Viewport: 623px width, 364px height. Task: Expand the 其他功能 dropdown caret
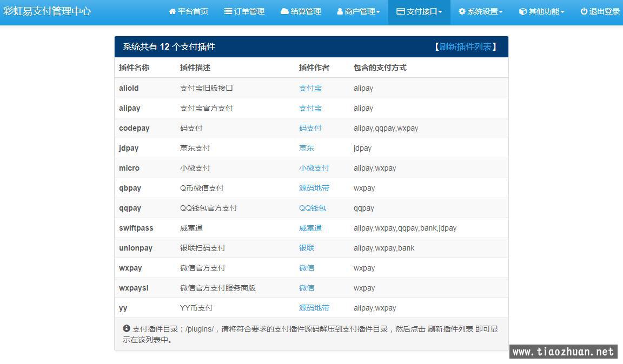[562, 12]
